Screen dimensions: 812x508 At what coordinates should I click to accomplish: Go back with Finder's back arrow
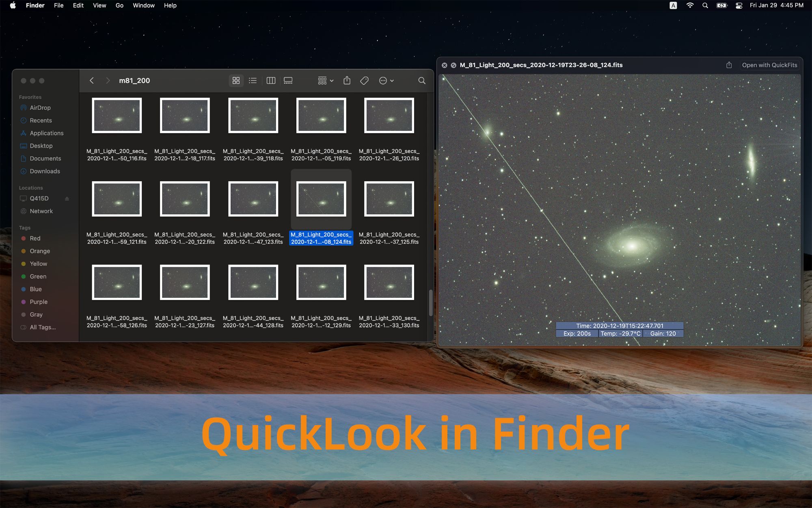pyautogui.click(x=92, y=80)
